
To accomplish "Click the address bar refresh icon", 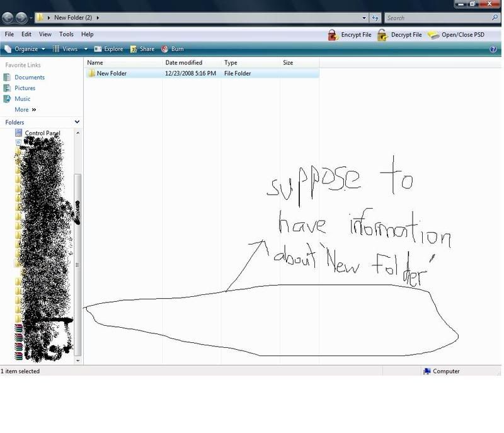I will (375, 18).
